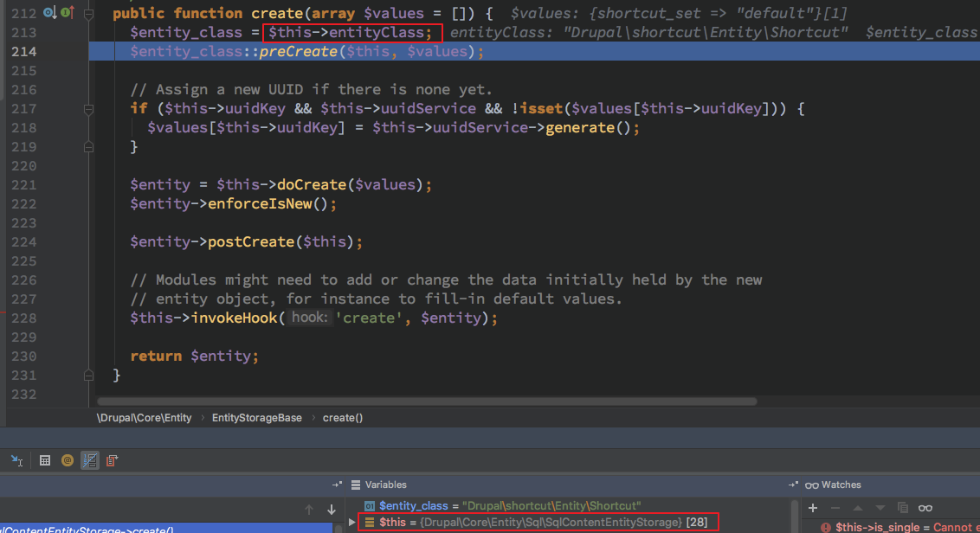Click the red-marked icon right of the sort button

pos(113,460)
